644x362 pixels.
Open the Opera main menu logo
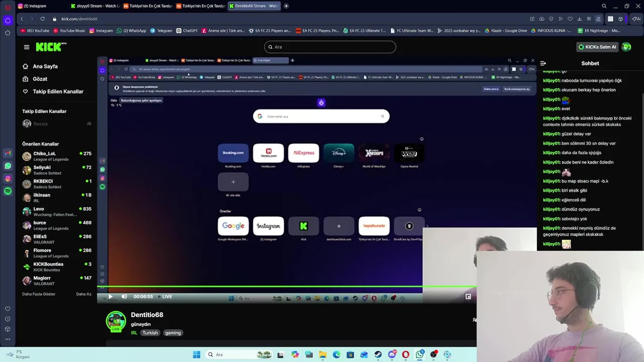click(x=8, y=8)
